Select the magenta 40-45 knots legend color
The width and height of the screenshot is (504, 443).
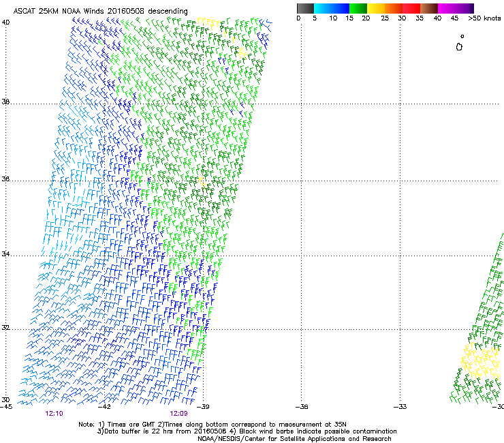(447, 8)
